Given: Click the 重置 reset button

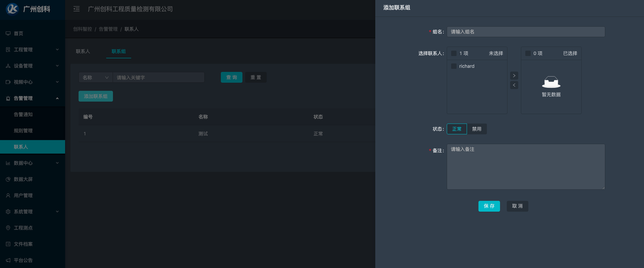Looking at the screenshot, I should (x=256, y=77).
